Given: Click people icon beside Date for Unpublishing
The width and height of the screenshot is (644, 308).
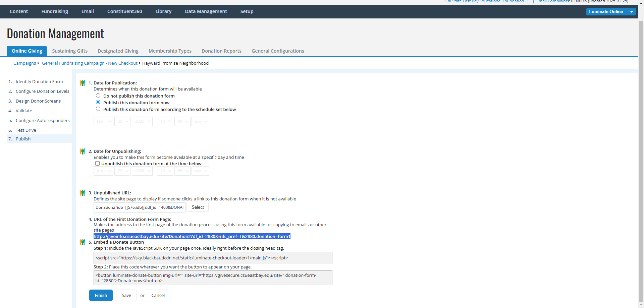Looking at the screenshot, I should point(83,151).
